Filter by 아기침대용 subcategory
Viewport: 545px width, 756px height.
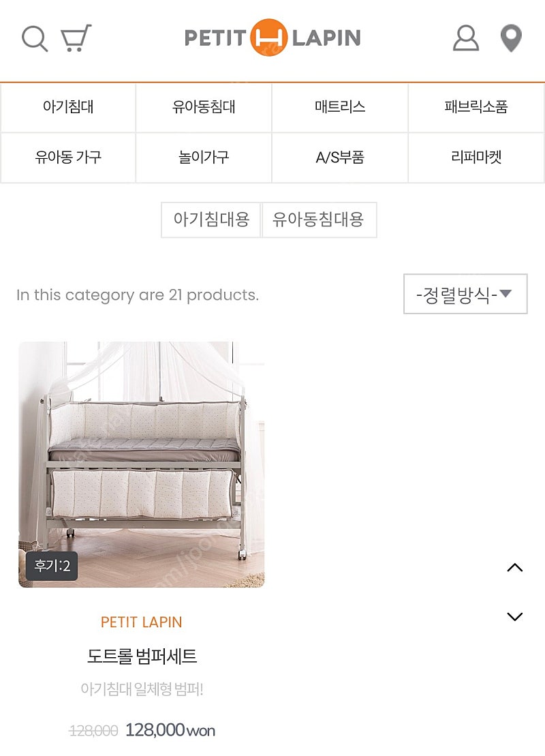tap(211, 220)
